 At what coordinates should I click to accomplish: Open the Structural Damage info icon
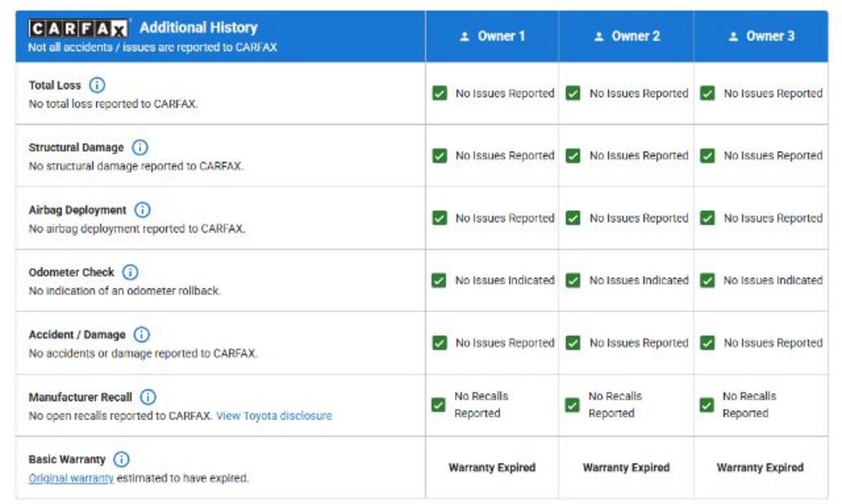pos(140,147)
